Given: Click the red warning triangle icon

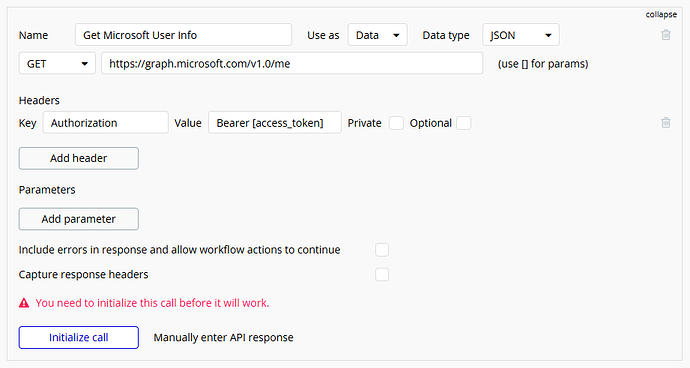Looking at the screenshot, I should (24, 303).
